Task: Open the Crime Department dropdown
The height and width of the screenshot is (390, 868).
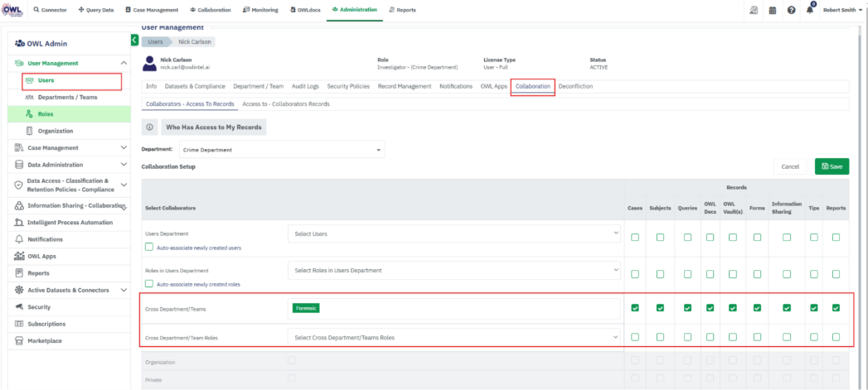Action: [x=282, y=150]
